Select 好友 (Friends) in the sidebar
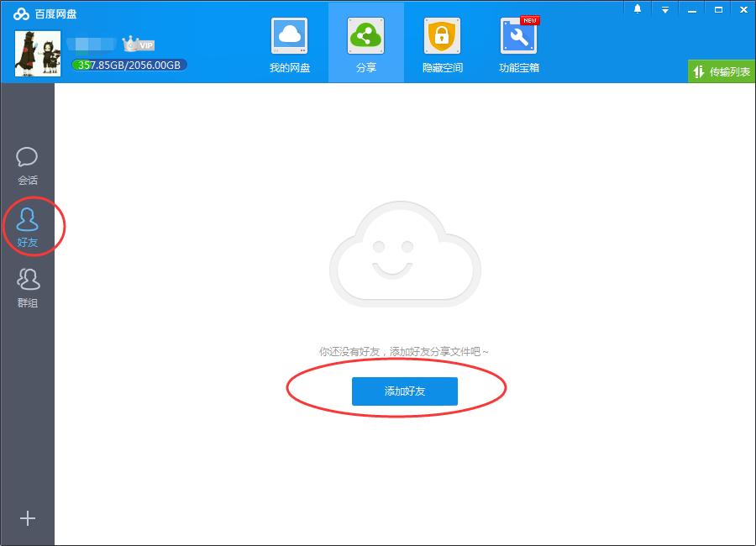Screen dimensions: 756x546 point(28,228)
